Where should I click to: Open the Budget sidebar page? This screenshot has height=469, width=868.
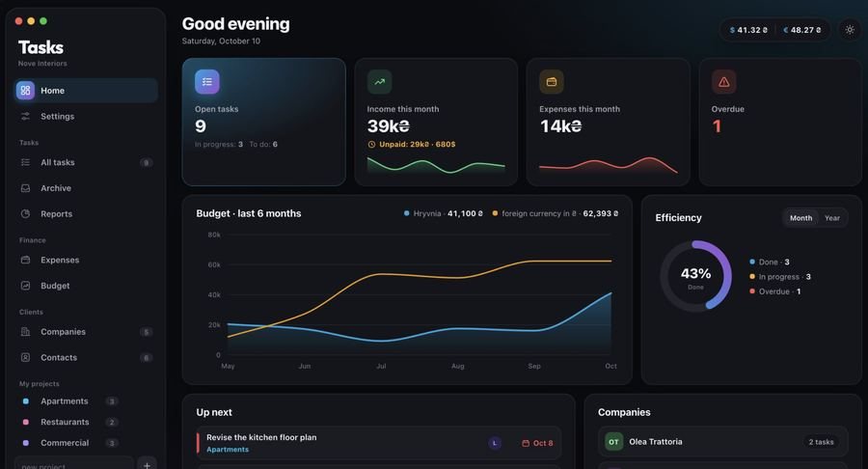pos(86,286)
